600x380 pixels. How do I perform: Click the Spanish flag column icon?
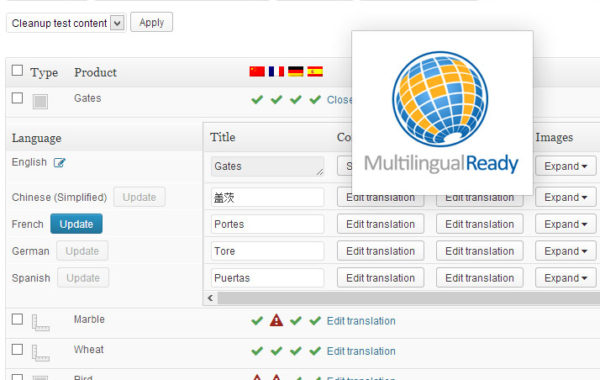315,72
